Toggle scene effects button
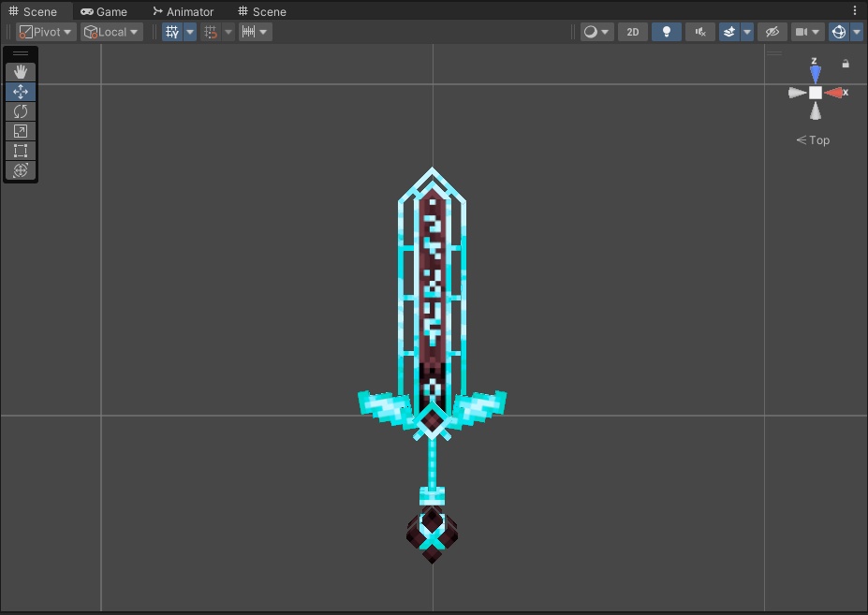The width and height of the screenshot is (868, 615). pos(729,32)
